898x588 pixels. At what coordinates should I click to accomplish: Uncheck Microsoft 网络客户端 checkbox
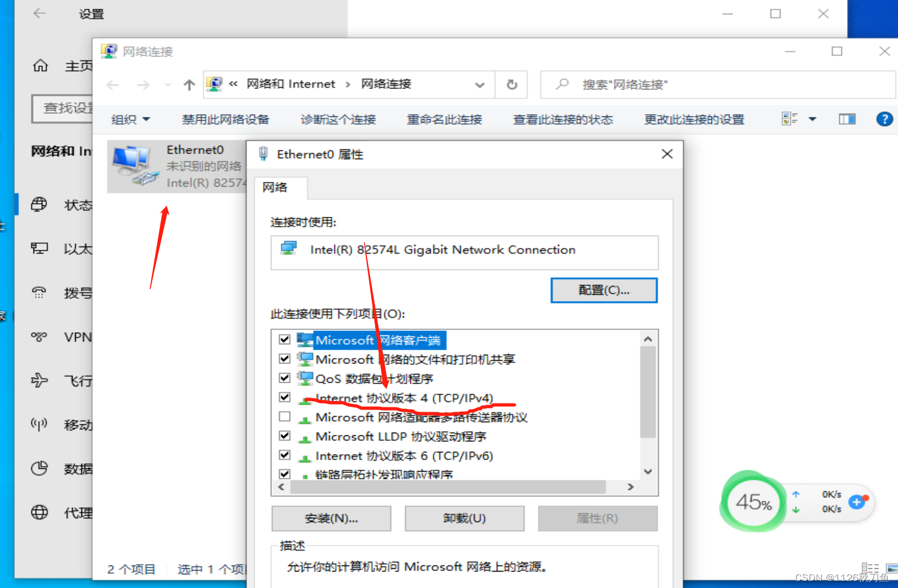(285, 339)
